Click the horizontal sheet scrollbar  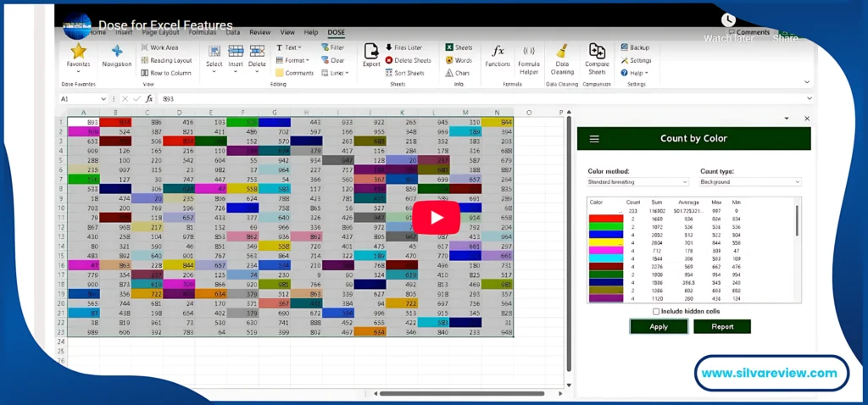tap(462, 394)
